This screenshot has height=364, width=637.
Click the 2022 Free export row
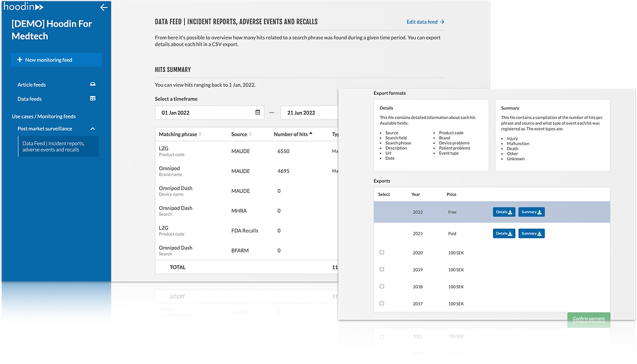[492, 212]
